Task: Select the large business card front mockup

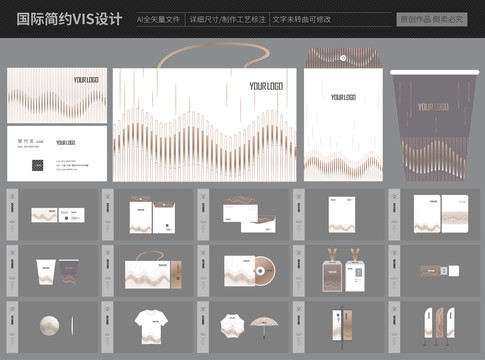Action: point(57,95)
